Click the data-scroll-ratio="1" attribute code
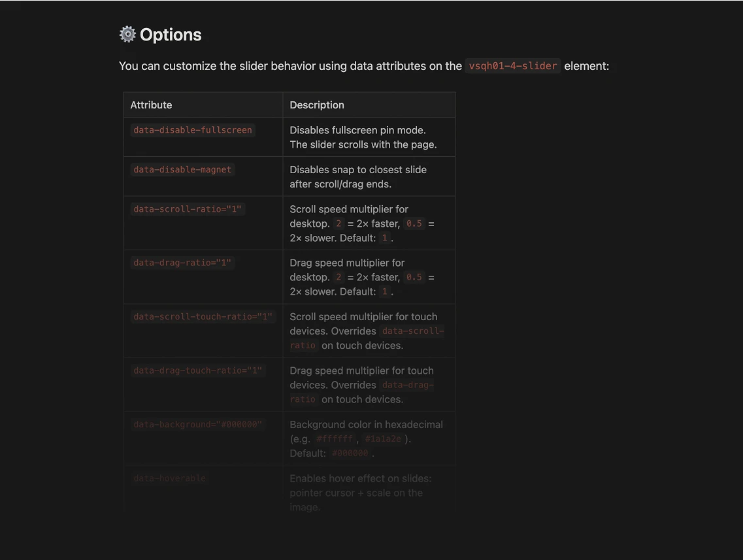 [x=188, y=209]
